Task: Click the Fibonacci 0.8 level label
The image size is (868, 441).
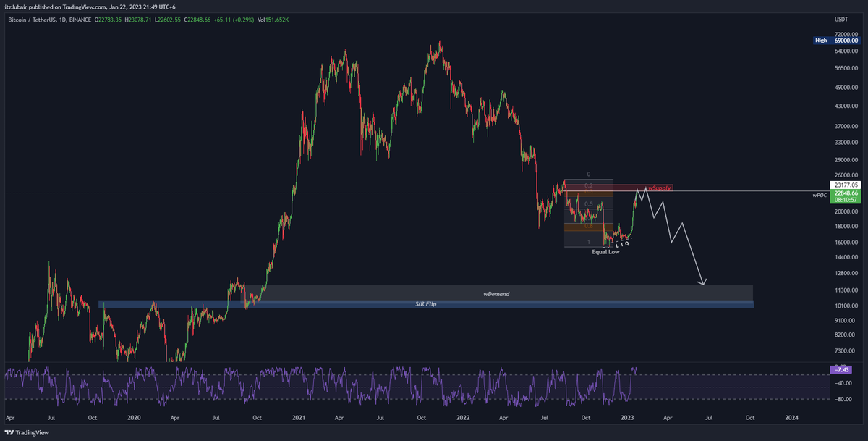Action: (x=589, y=225)
